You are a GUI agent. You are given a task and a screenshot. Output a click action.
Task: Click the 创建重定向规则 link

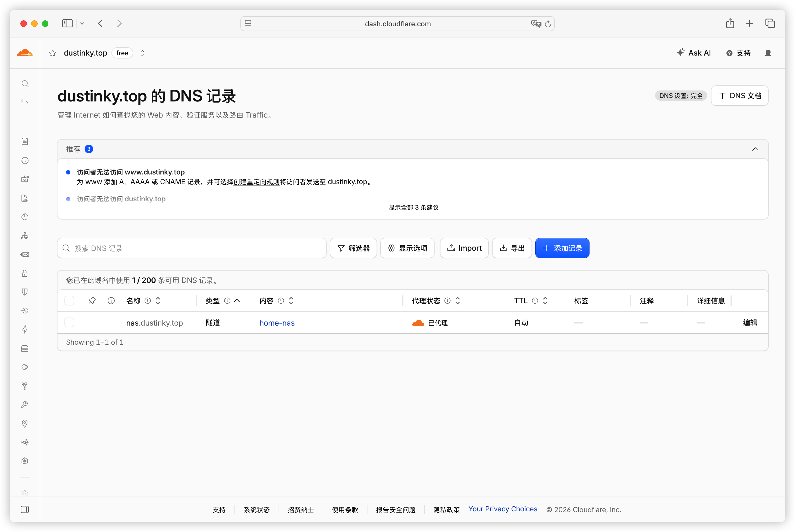coord(256,182)
